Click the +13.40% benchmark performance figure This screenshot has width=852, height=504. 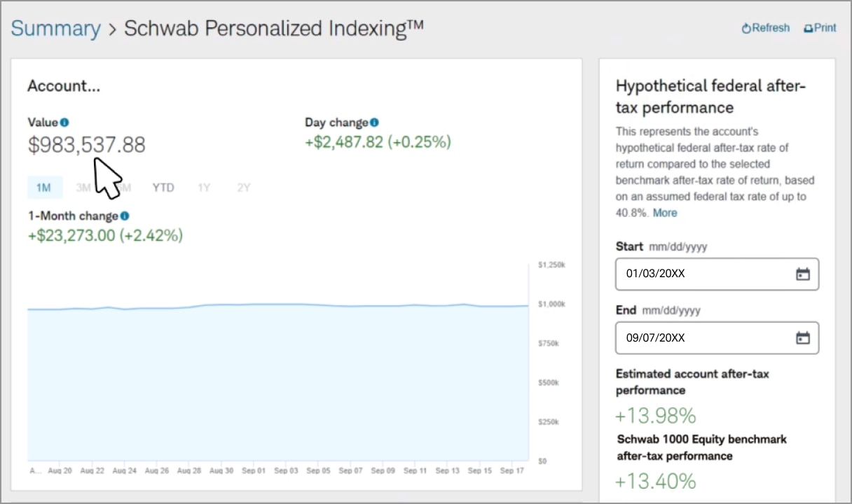point(656,482)
